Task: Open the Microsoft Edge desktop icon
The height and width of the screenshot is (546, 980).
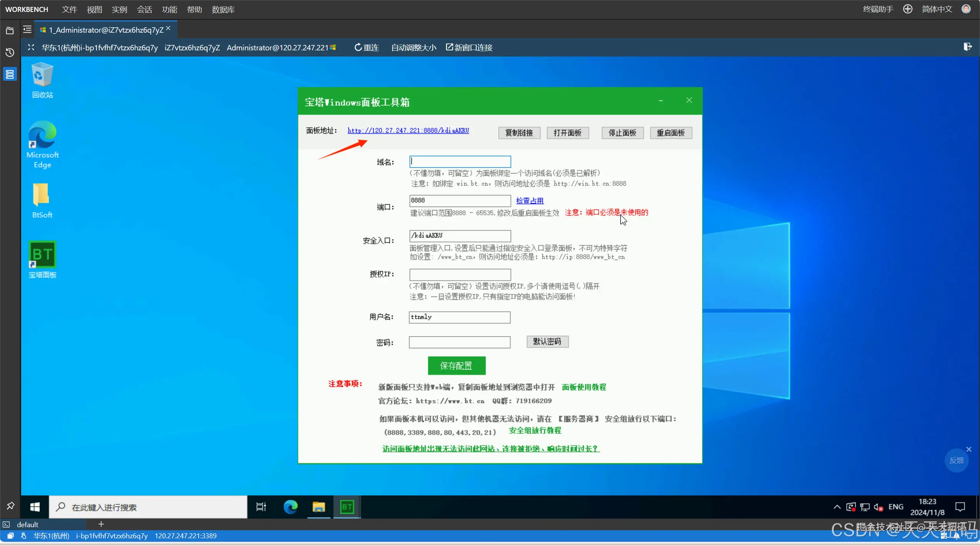Action: (x=42, y=135)
